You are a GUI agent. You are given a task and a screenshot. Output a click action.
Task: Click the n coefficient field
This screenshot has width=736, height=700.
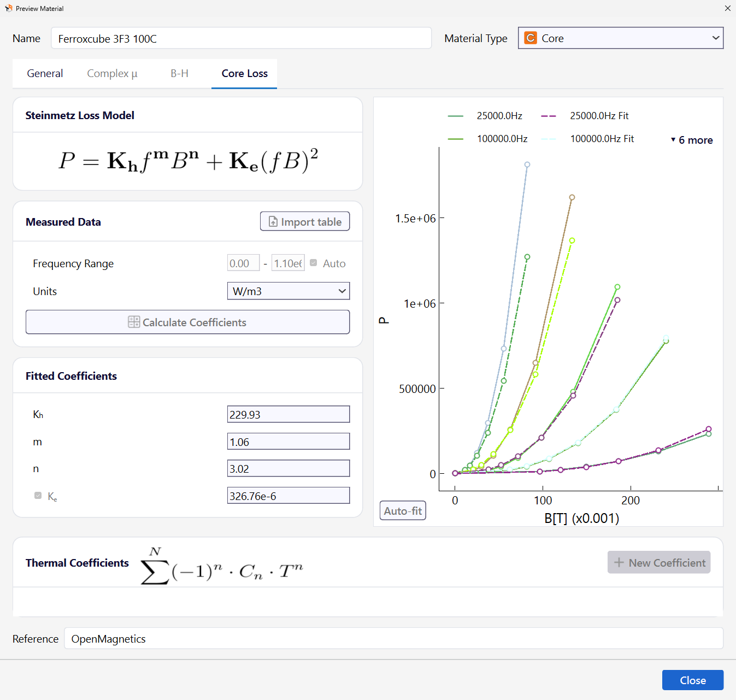[288, 468]
